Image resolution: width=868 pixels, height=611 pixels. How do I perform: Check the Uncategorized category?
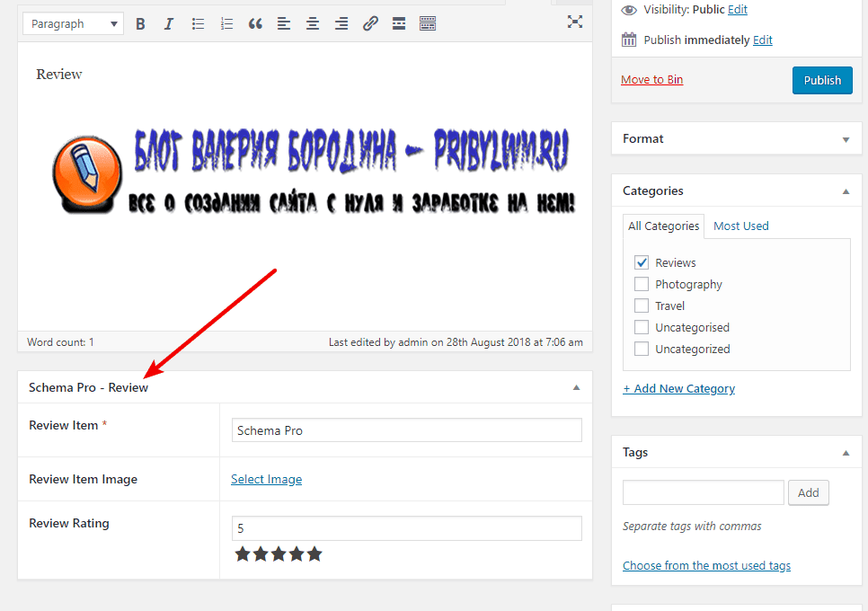tap(642, 349)
